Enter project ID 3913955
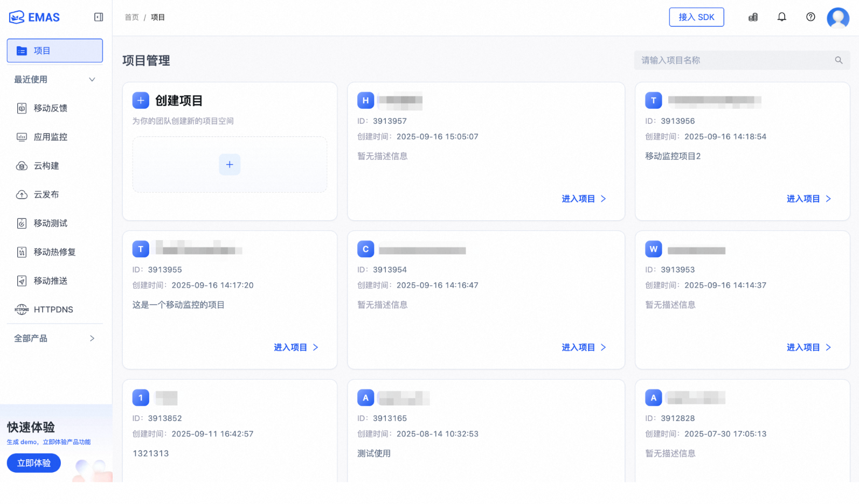 tap(296, 347)
